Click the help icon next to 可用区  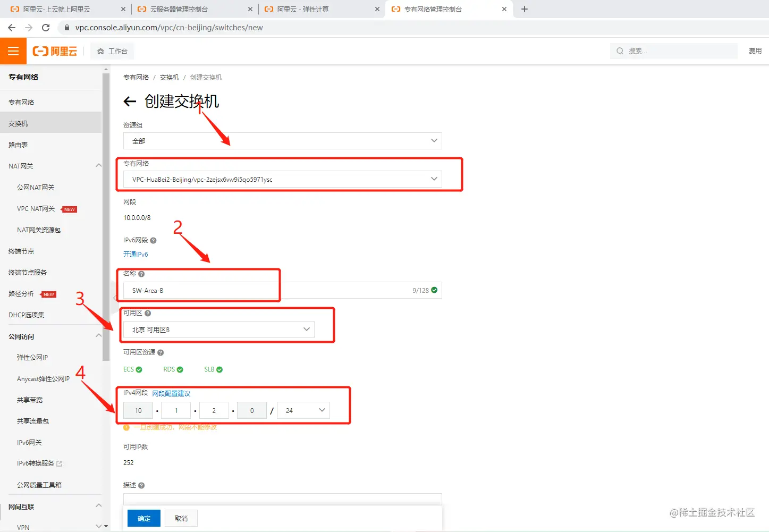148,314
